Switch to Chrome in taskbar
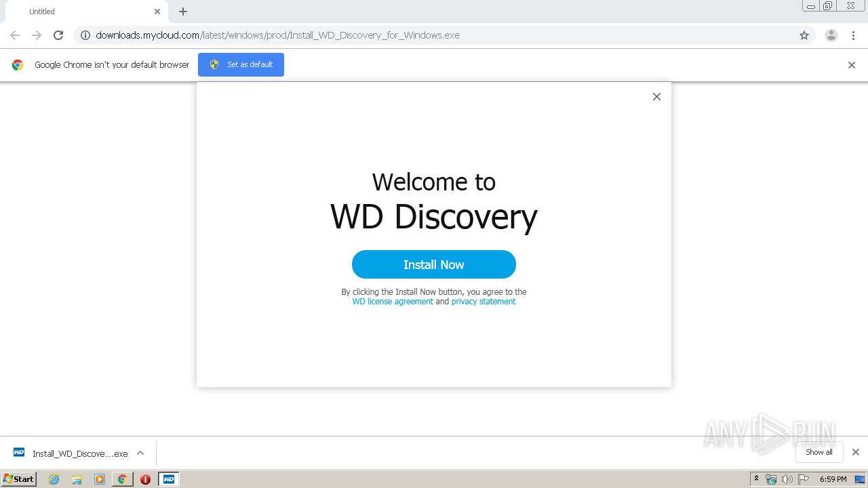Viewport: 868px width, 488px height. (x=122, y=479)
